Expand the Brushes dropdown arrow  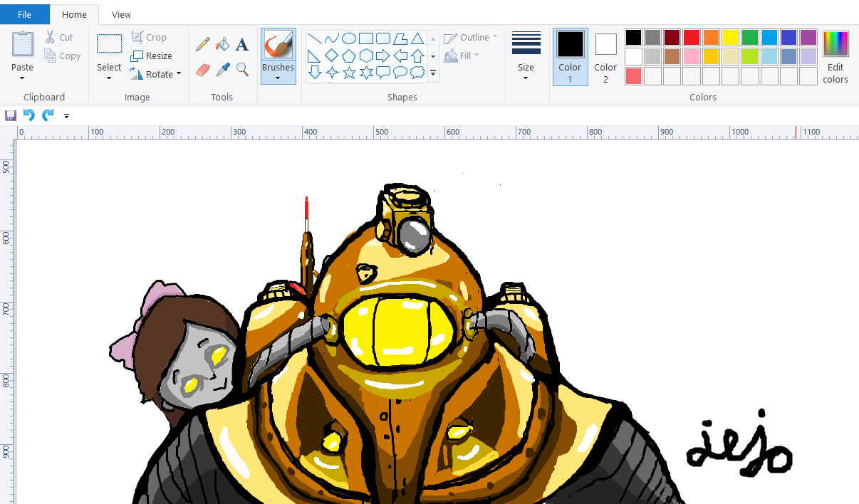[x=278, y=78]
